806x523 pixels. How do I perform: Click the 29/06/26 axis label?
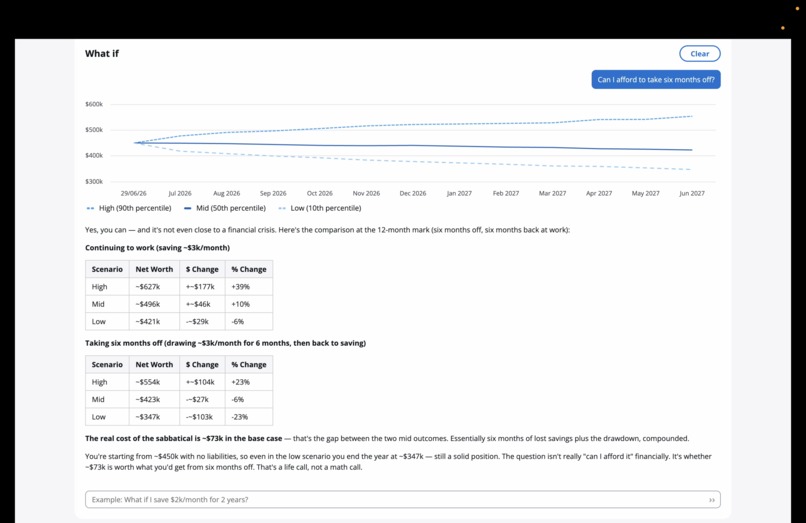(134, 193)
